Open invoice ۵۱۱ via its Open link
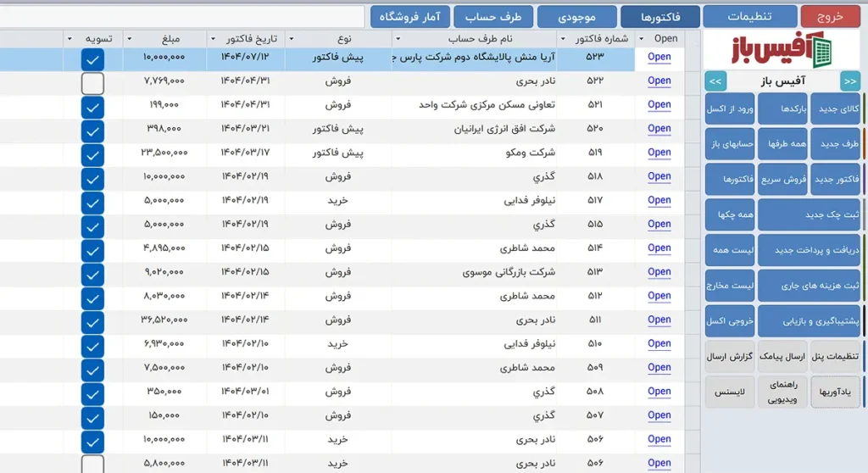The height and width of the screenshot is (473, 868). (659, 320)
